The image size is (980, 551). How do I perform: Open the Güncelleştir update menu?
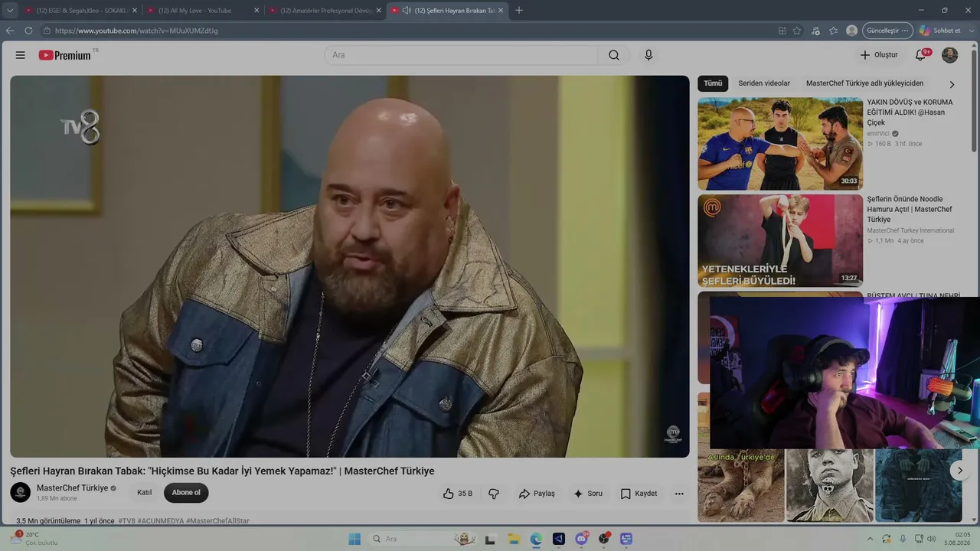(888, 31)
